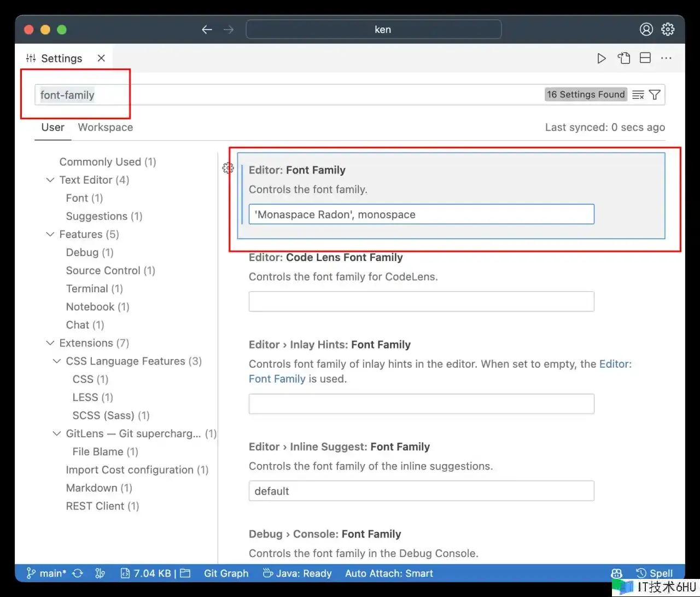Click the Code Lens Font Family input
Viewport: 700px width, 597px height.
[x=421, y=302]
